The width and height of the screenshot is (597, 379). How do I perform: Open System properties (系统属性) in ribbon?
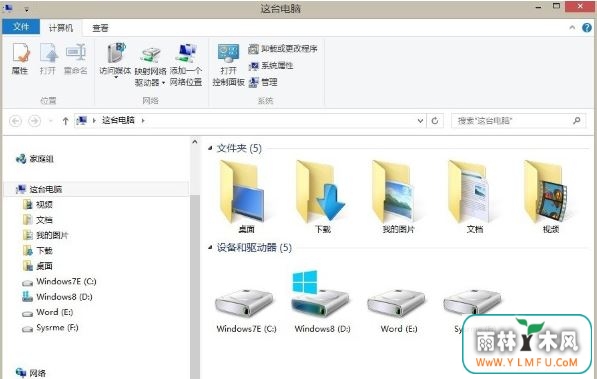(271, 66)
